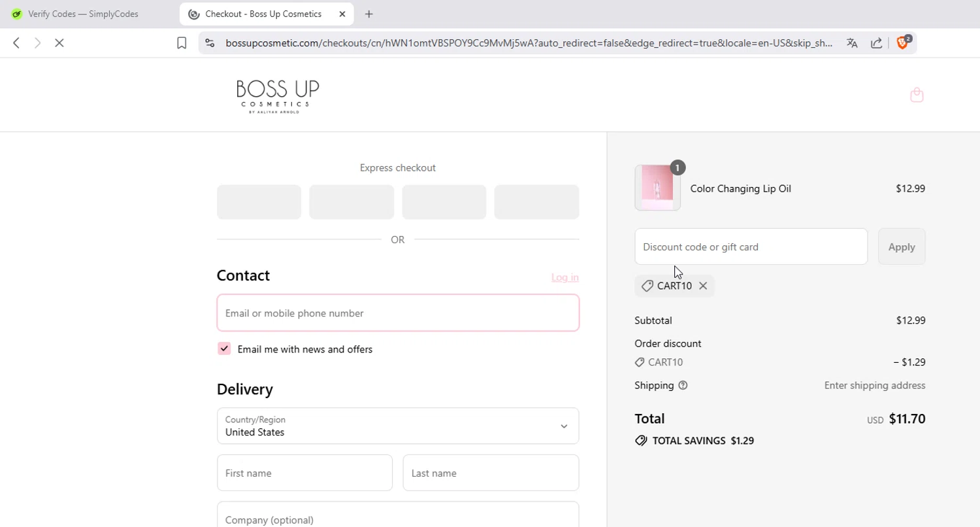This screenshot has height=527, width=980.
Task: View site information icon in address bar
Action: click(210, 43)
